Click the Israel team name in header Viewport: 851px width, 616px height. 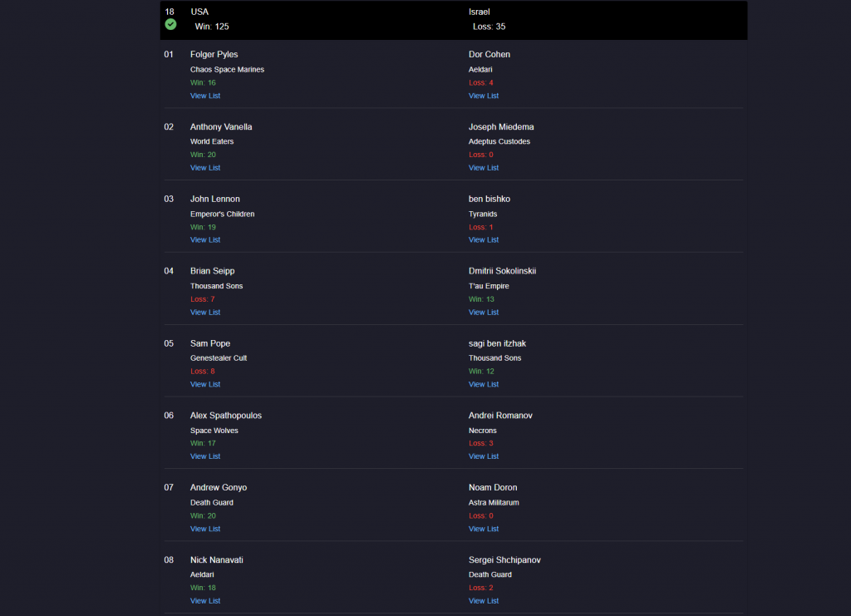[480, 12]
